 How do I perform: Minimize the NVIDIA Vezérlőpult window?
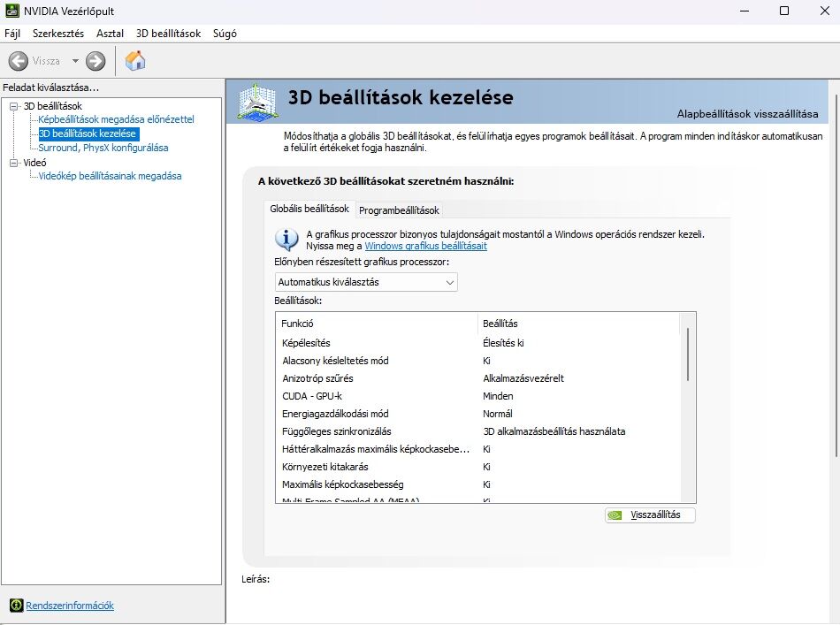click(x=745, y=11)
